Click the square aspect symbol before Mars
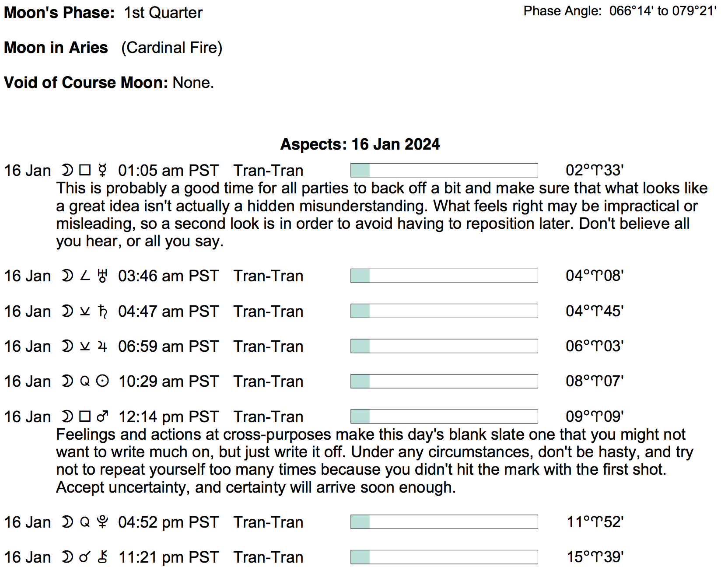Viewport: 728px width, 581px height. (85, 416)
